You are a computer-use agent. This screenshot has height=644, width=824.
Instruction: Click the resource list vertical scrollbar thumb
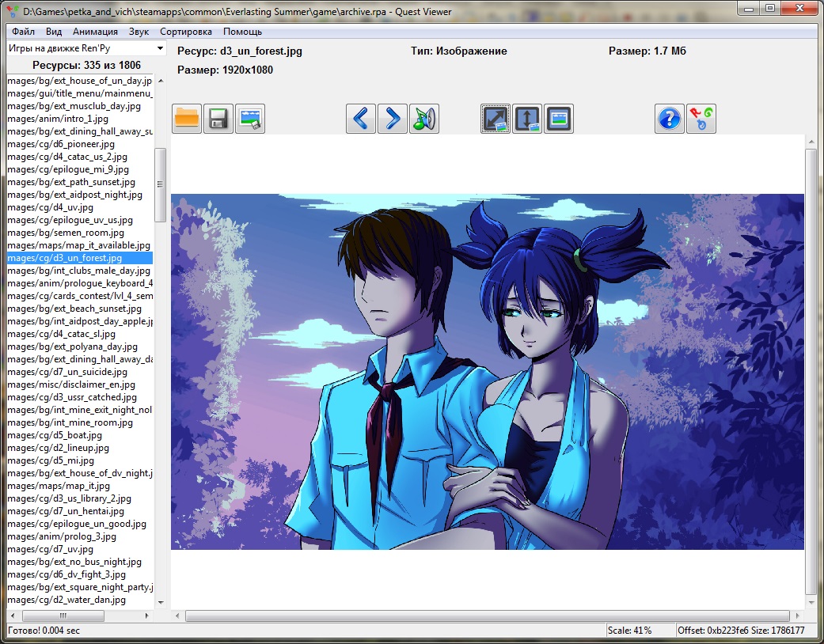(x=160, y=184)
